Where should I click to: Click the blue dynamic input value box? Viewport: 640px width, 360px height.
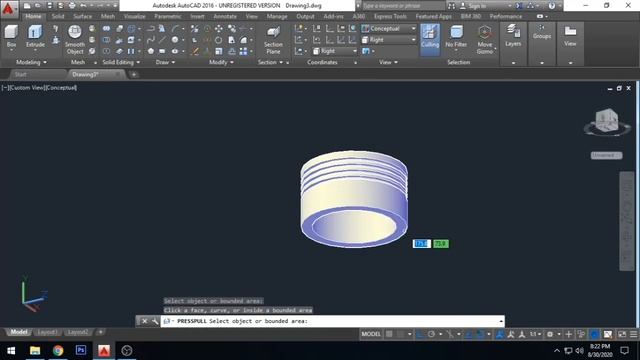(421, 244)
